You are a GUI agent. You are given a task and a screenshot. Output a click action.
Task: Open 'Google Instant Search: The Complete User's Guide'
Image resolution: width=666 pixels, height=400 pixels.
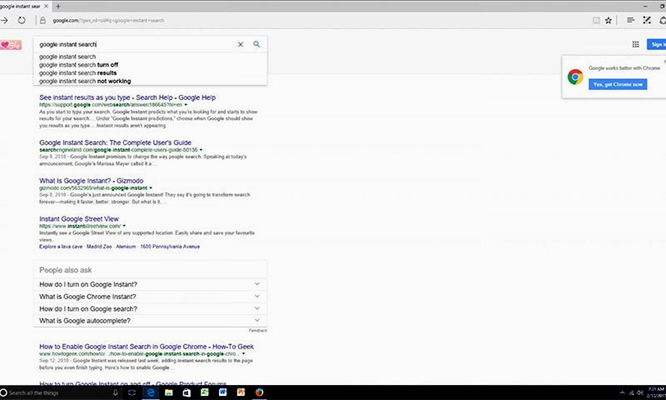click(115, 142)
